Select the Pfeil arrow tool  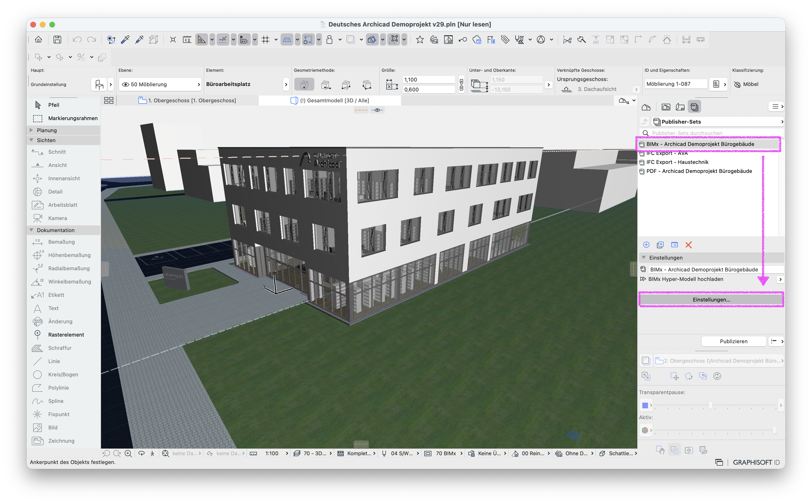[63, 105]
